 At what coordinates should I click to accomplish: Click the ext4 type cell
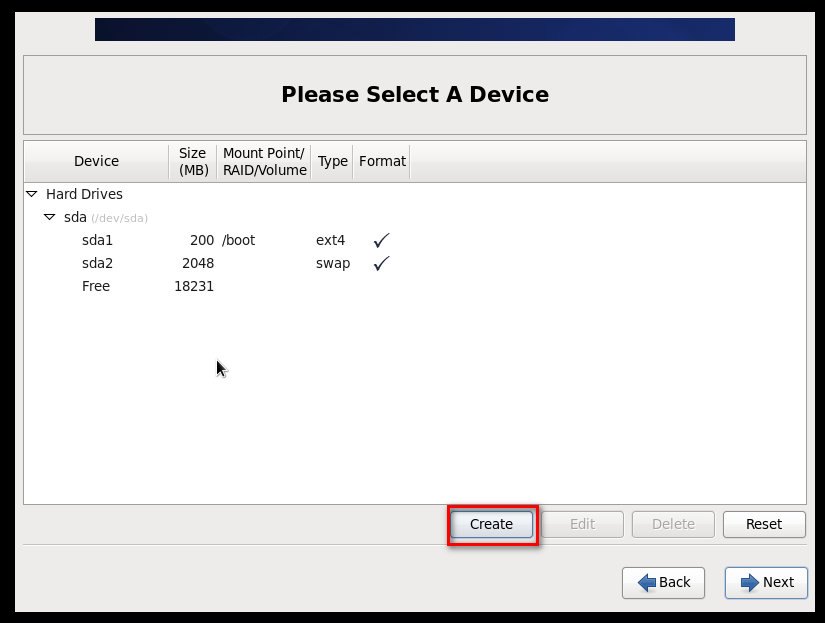(x=330, y=240)
